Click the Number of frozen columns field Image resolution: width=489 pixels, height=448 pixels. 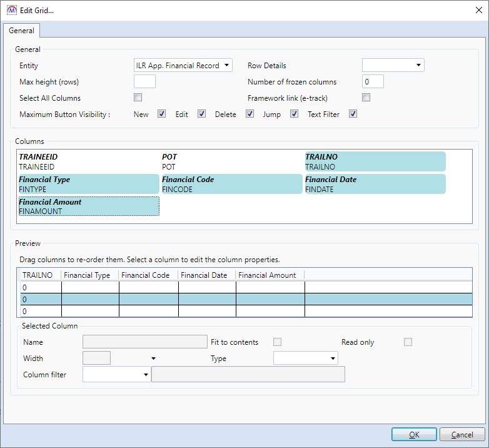click(x=373, y=82)
